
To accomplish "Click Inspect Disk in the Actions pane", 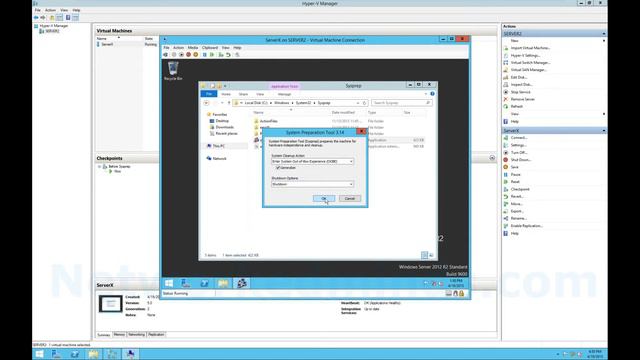I will (521, 84).
